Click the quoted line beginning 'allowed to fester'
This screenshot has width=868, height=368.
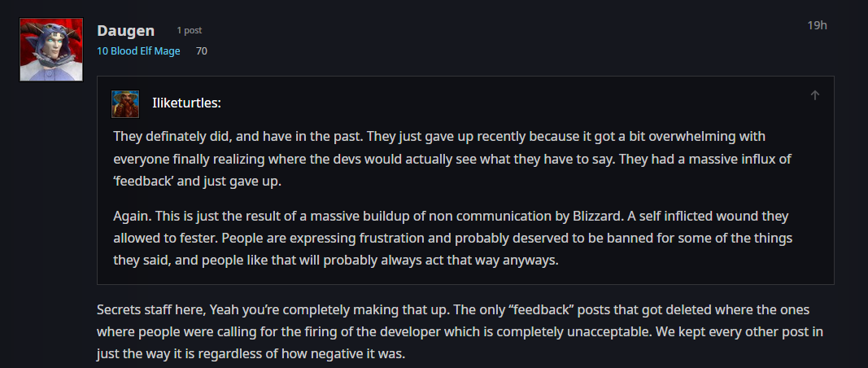453,238
